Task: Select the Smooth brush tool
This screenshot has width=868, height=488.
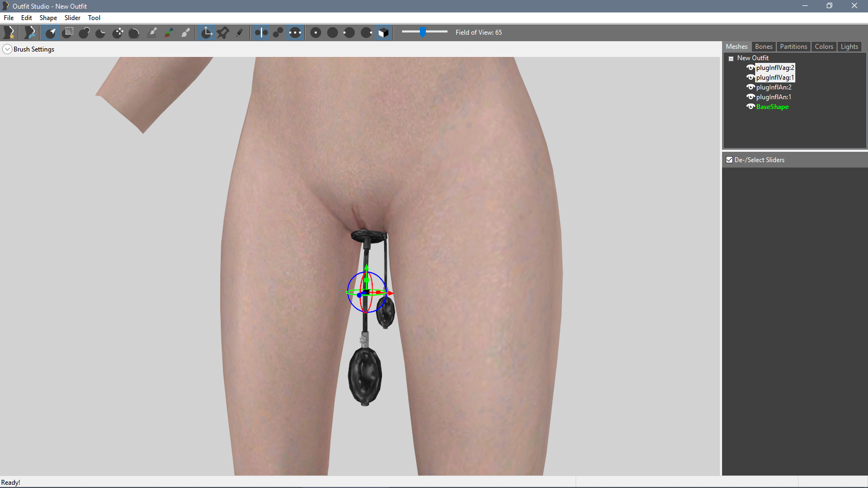Action: coord(135,33)
